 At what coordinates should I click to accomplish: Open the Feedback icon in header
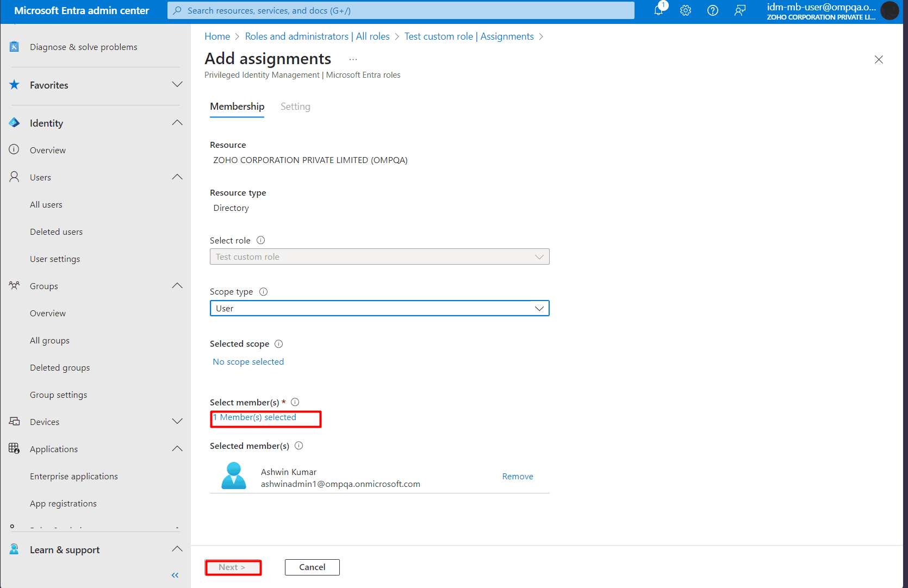tap(740, 10)
